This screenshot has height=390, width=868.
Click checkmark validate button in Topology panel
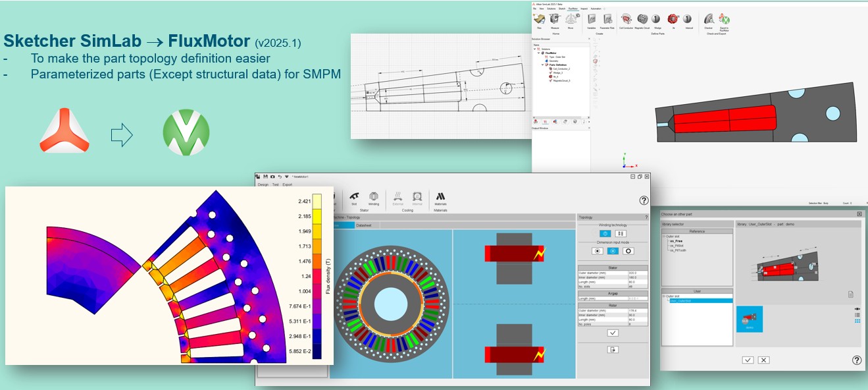613,333
